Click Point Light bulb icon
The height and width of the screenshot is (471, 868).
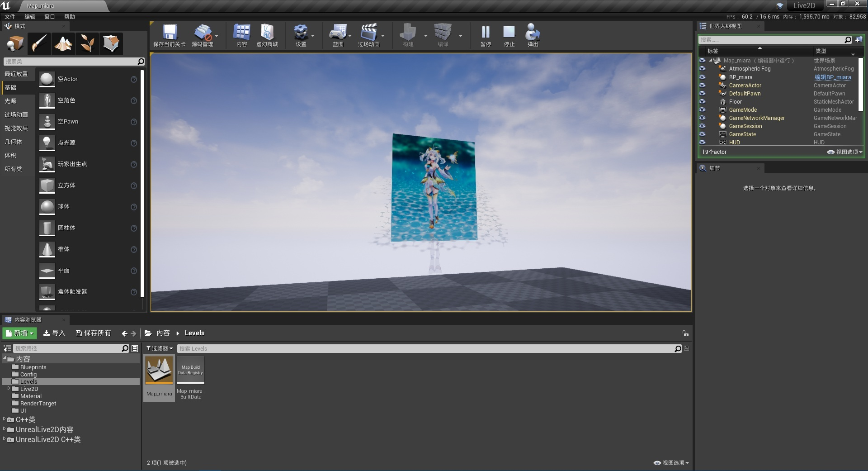click(x=47, y=143)
